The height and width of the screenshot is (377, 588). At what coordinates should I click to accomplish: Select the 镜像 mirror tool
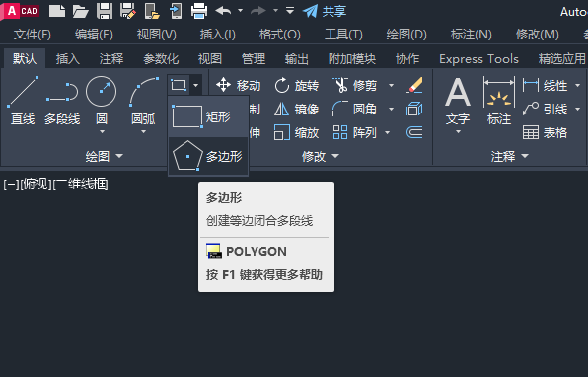(x=296, y=110)
